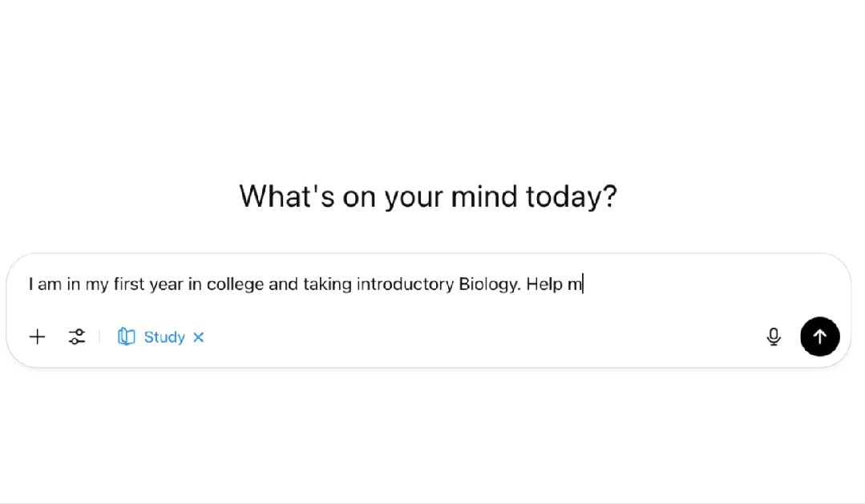Click the "What's on your mind today?" heading
The width and height of the screenshot is (865, 504).
click(428, 196)
